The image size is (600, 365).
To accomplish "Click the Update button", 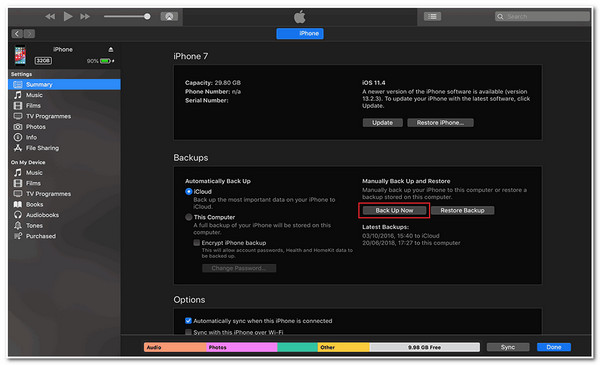I will (x=382, y=122).
